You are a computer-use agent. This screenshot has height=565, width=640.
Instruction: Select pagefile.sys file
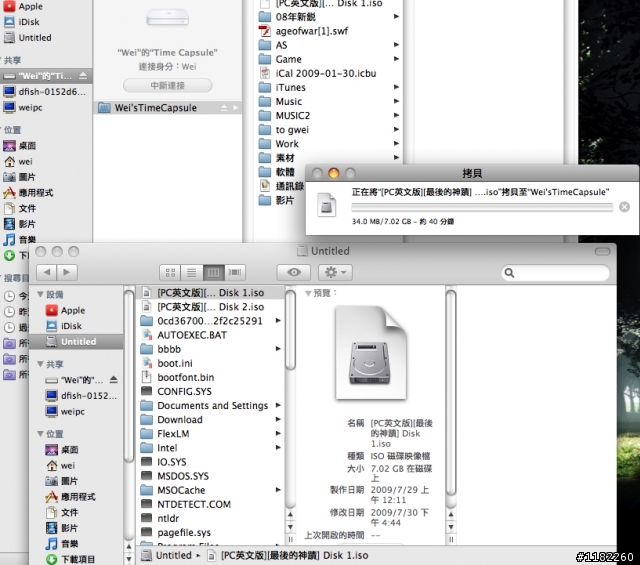tap(184, 532)
